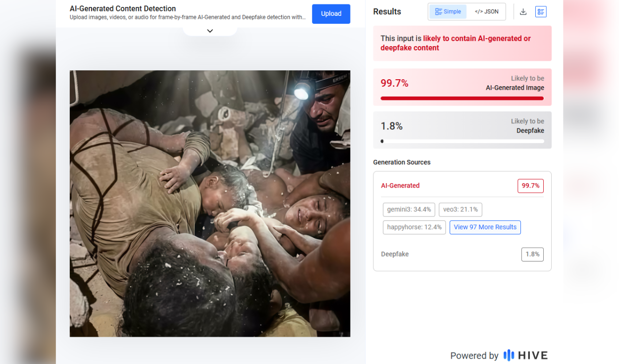Viewport: 619px width, 364px height.
Task: Expand the chevron below the upload header
Action: (x=210, y=31)
